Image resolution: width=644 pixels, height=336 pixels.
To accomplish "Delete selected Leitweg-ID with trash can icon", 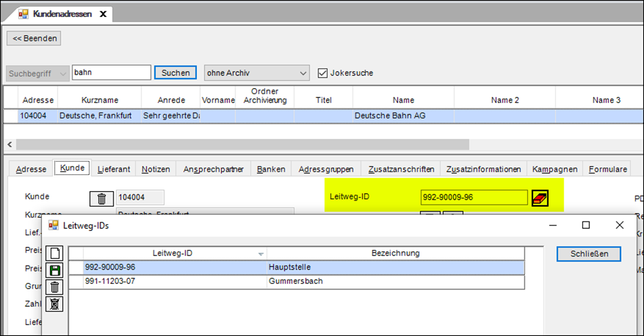I will click(x=55, y=287).
